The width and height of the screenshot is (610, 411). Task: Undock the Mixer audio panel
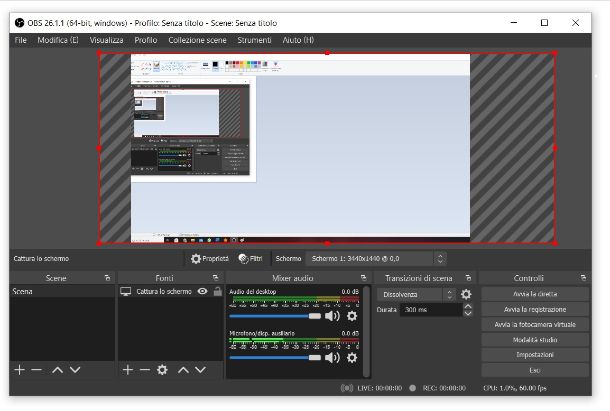point(363,278)
